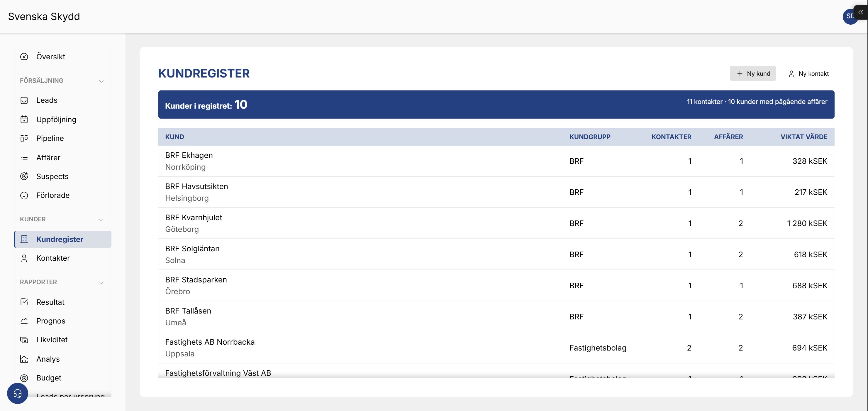Open customer BRF Solgläntan
This screenshot has width=868, height=411.
click(496, 255)
